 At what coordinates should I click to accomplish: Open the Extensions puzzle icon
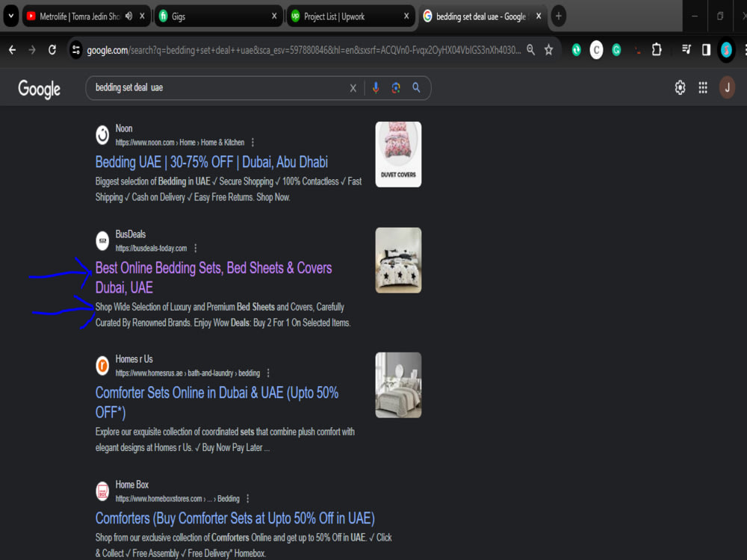[657, 49]
